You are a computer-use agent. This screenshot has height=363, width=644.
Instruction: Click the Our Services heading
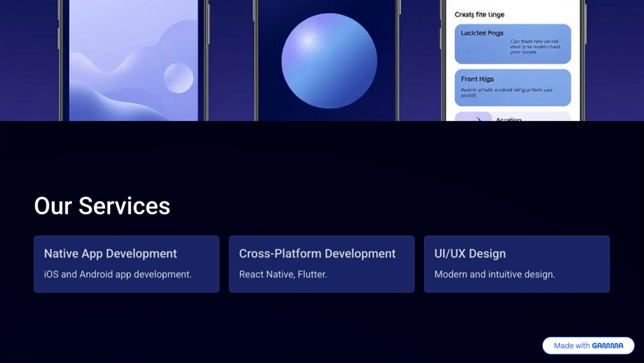click(102, 206)
